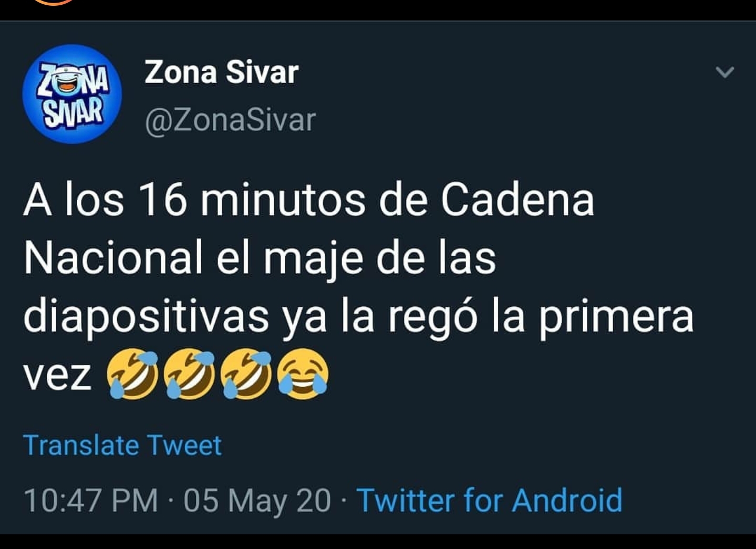Click the tears-of-joy emoji

click(303, 374)
